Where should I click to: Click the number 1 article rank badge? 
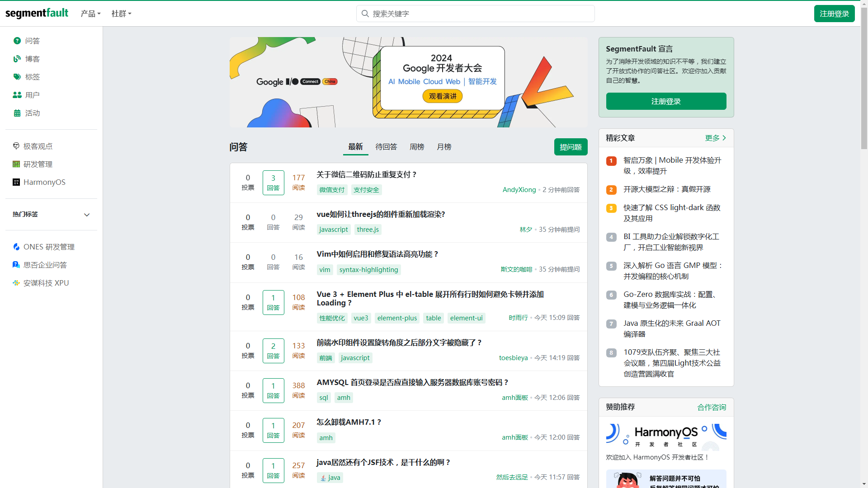coord(611,161)
